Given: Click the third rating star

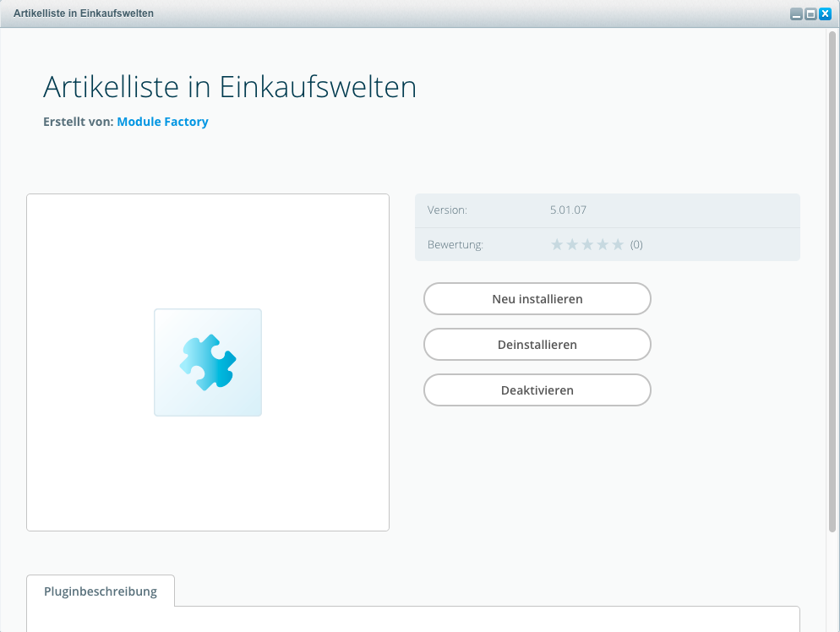Looking at the screenshot, I should [x=587, y=245].
